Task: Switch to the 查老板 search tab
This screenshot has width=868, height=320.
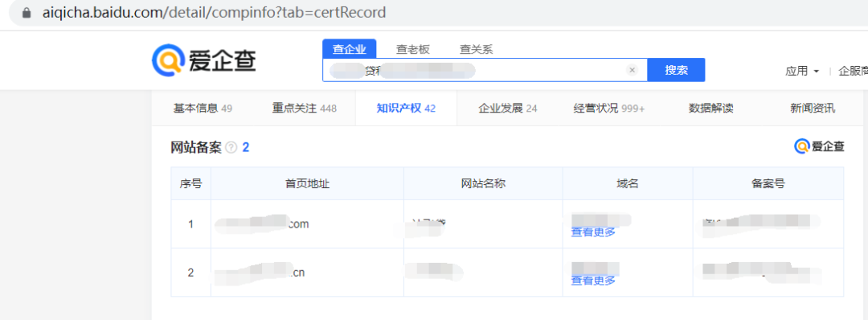Action: [x=412, y=49]
